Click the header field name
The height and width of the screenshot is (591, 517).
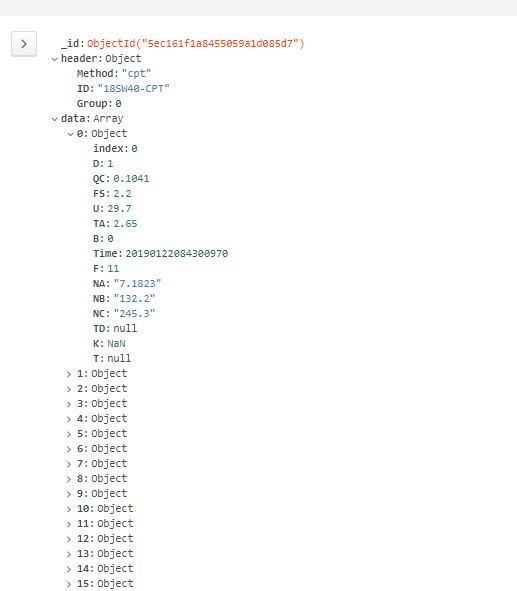(x=80, y=58)
